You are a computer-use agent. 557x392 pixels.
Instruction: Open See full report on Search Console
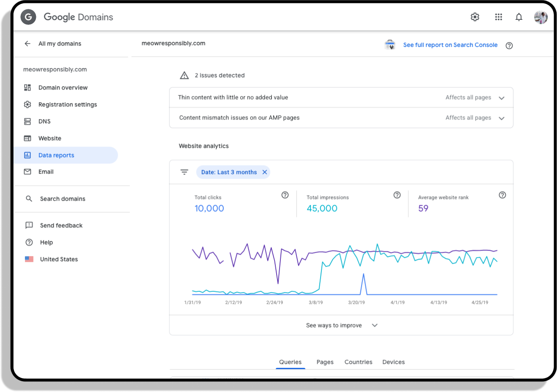click(x=450, y=45)
